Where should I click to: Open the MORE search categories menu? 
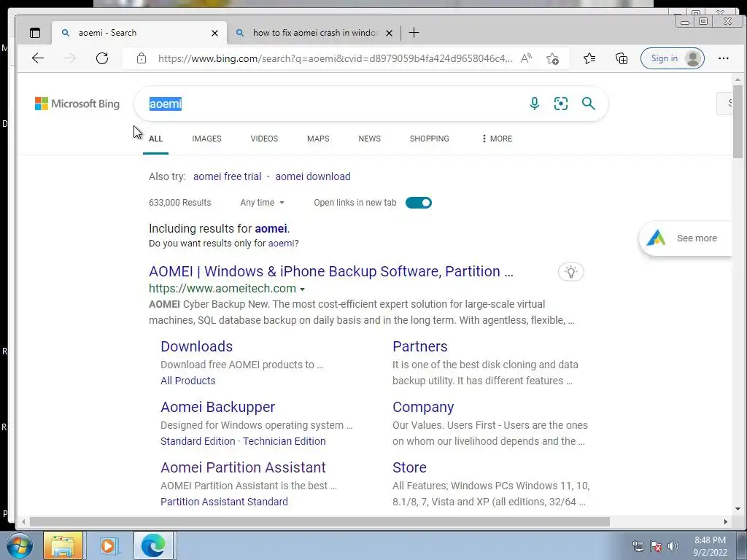pyautogui.click(x=496, y=139)
